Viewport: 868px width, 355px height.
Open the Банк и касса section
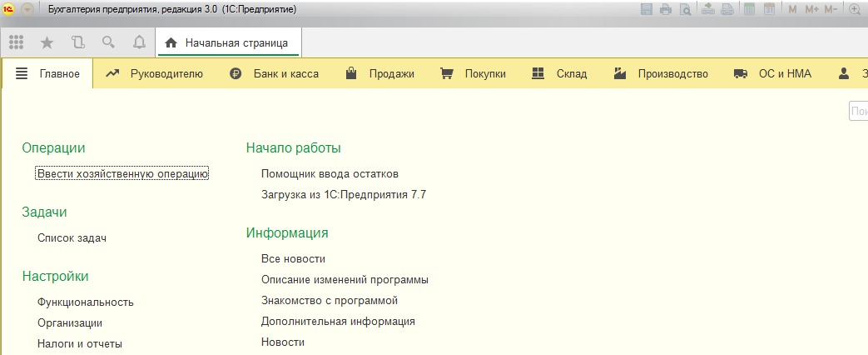(274, 74)
